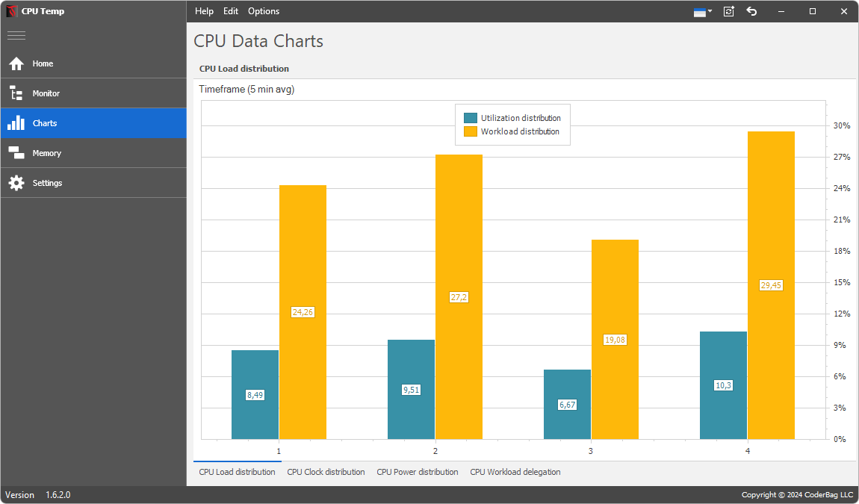Screen dimensions: 859x504
Task: Open the theme color dropdown in title bar
Action: click(703, 11)
